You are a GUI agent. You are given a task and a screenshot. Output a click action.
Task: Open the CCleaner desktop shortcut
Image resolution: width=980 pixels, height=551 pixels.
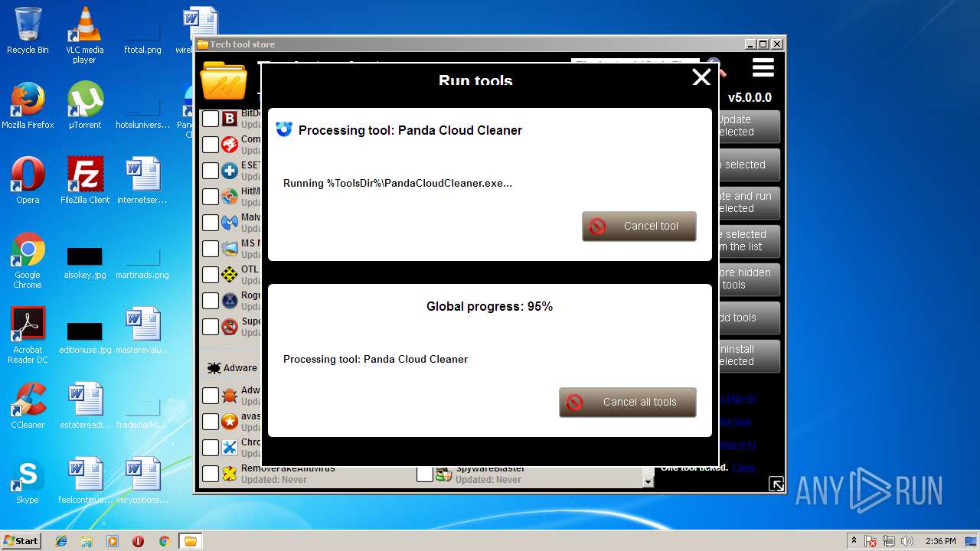point(28,406)
